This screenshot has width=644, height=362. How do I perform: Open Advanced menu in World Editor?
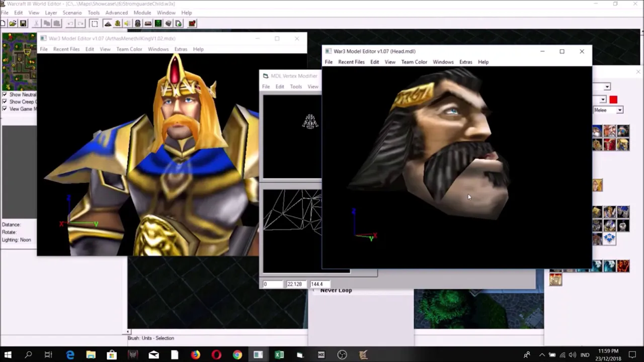pos(116,13)
